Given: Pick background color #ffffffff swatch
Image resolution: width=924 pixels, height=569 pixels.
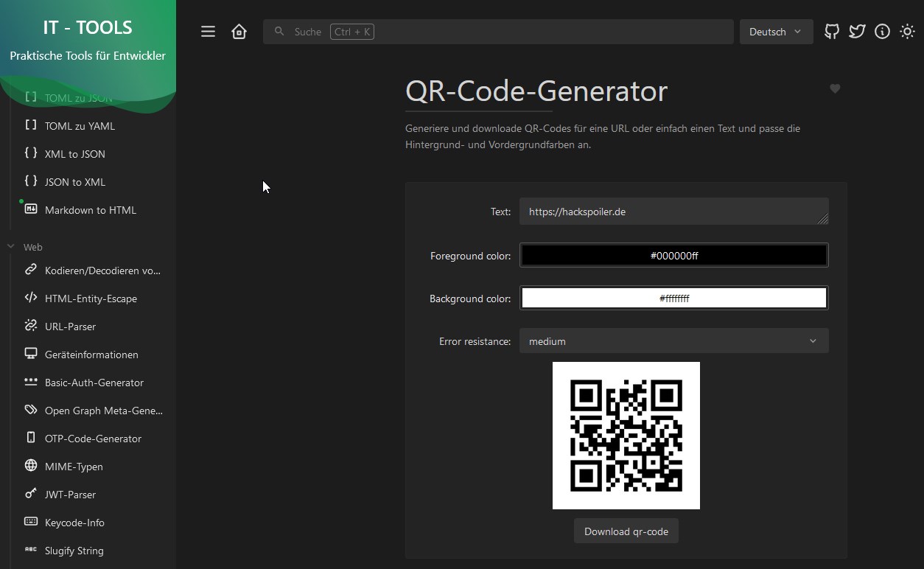Looking at the screenshot, I should pos(674,299).
